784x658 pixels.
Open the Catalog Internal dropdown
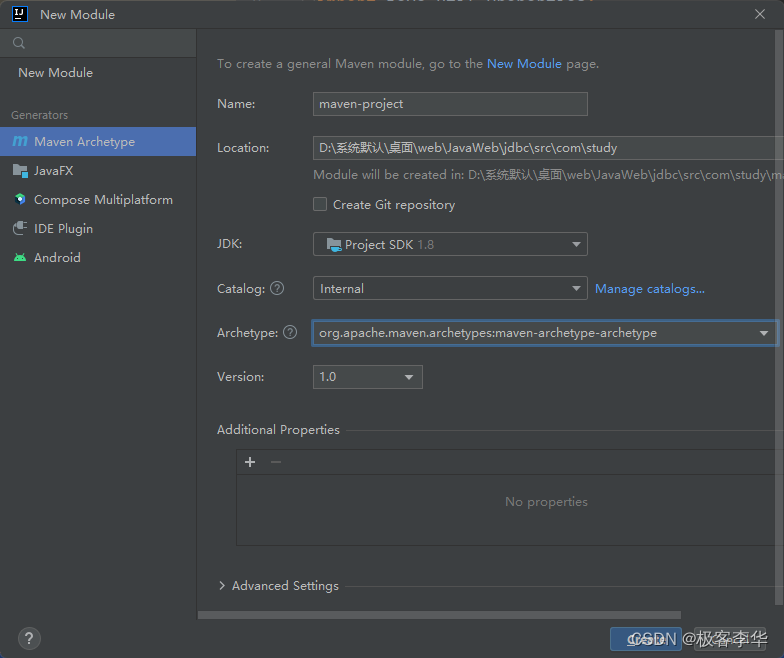click(450, 288)
